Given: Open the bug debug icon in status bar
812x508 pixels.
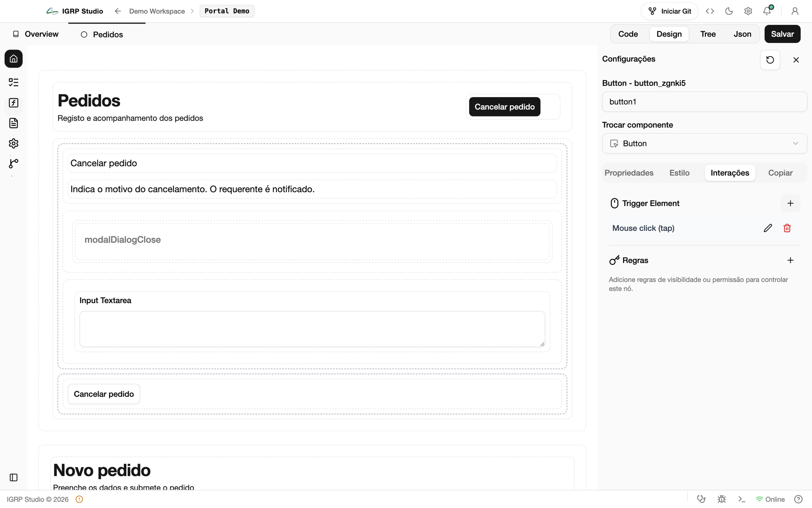Looking at the screenshot, I should click(721, 499).
